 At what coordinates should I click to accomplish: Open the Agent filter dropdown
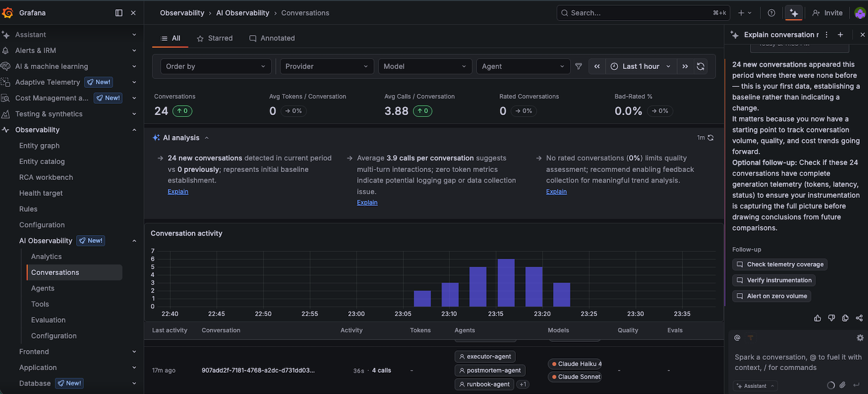523,66
